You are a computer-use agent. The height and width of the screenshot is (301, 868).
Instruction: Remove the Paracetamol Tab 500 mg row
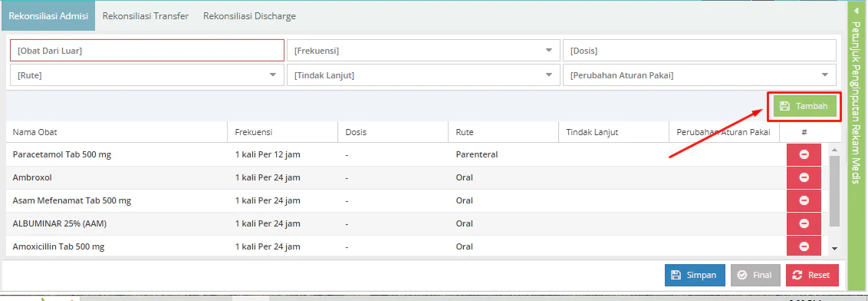tap(804, 154)
